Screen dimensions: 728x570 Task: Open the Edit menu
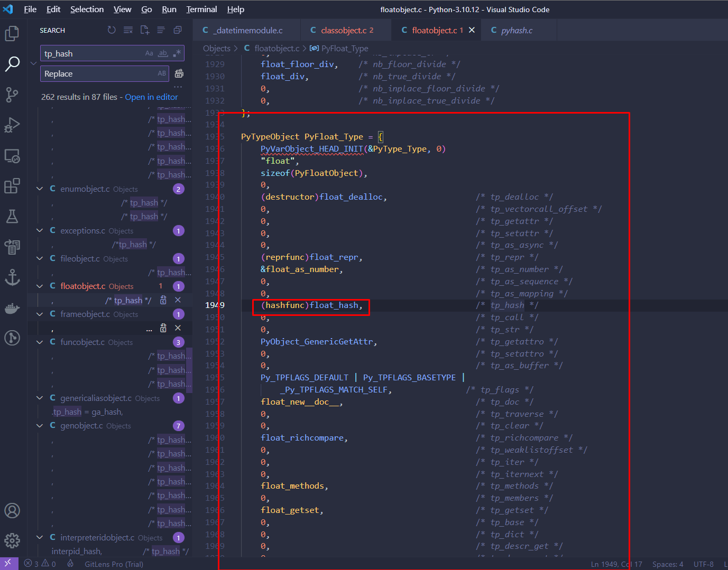pyautogui.click(x=53, y=10)
